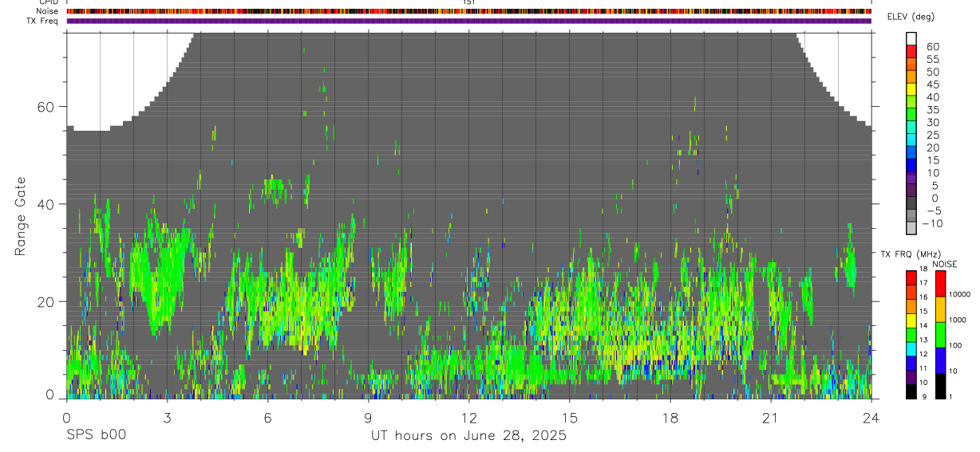
Task: Click the 'Range Gate' y-axis title
Action: click(x=22, y=217)
